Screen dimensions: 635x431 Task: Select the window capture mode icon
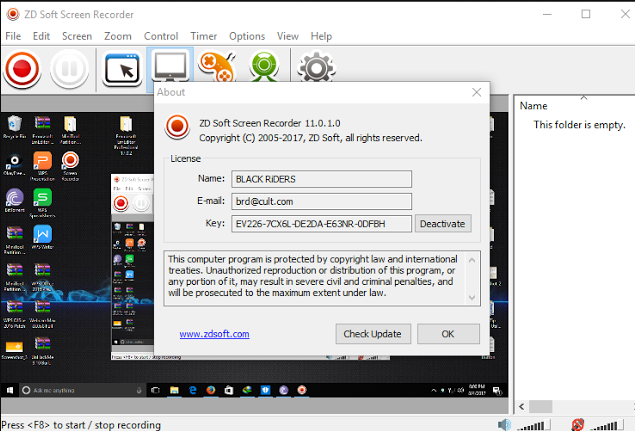point(122,69)
